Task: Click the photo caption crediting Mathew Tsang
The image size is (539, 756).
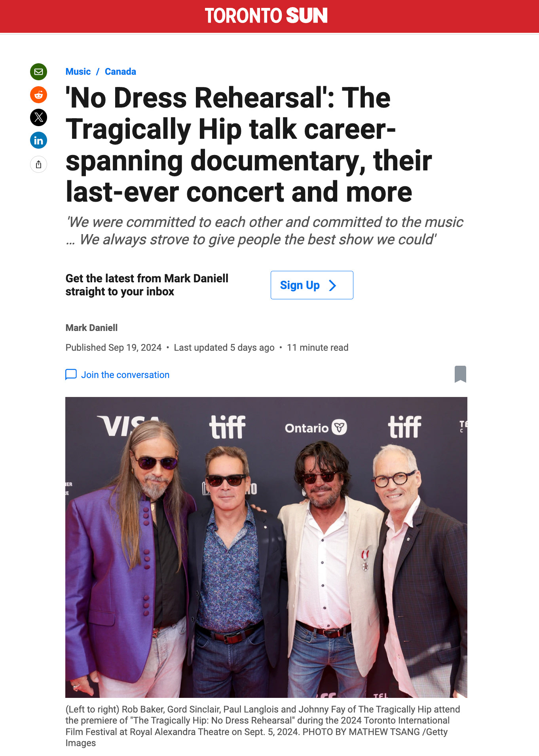Action: [263, 726]
